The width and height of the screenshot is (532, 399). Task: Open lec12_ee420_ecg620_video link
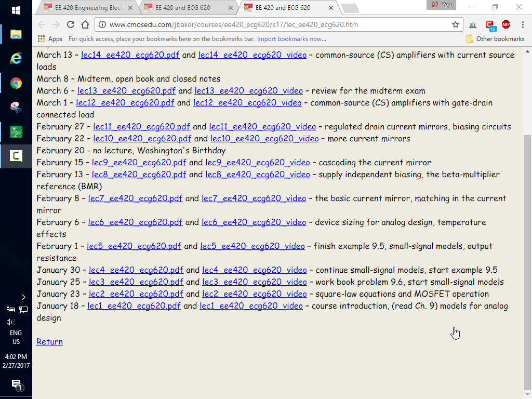pyautogui.click(x=247, y=103)
